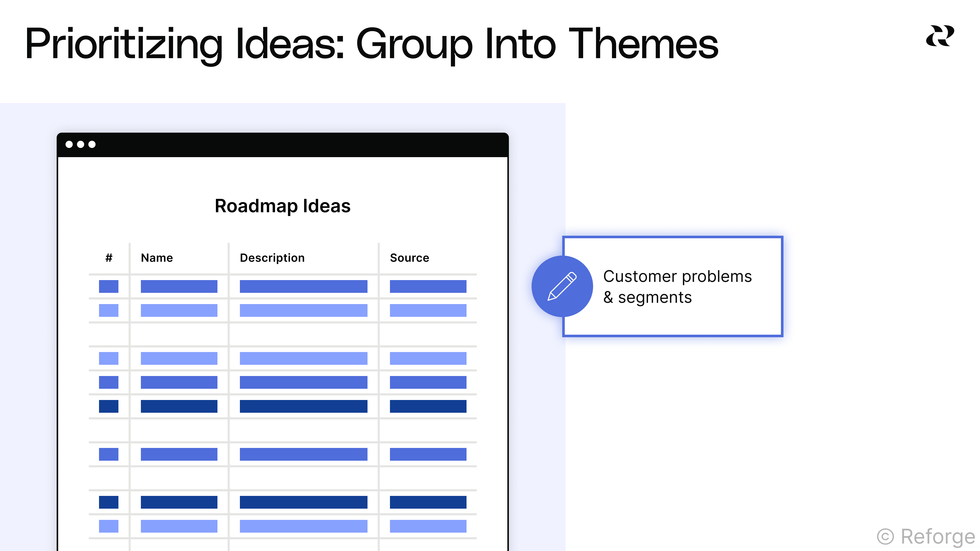Click the third white dot in window bar

point(92,144)
